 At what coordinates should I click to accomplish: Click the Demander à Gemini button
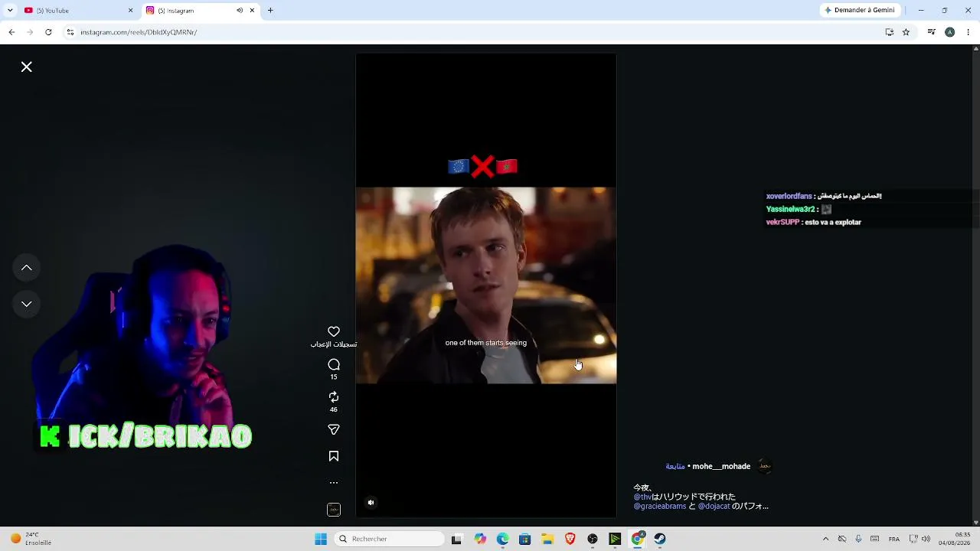pyautogui.click(x=859, y=11)
